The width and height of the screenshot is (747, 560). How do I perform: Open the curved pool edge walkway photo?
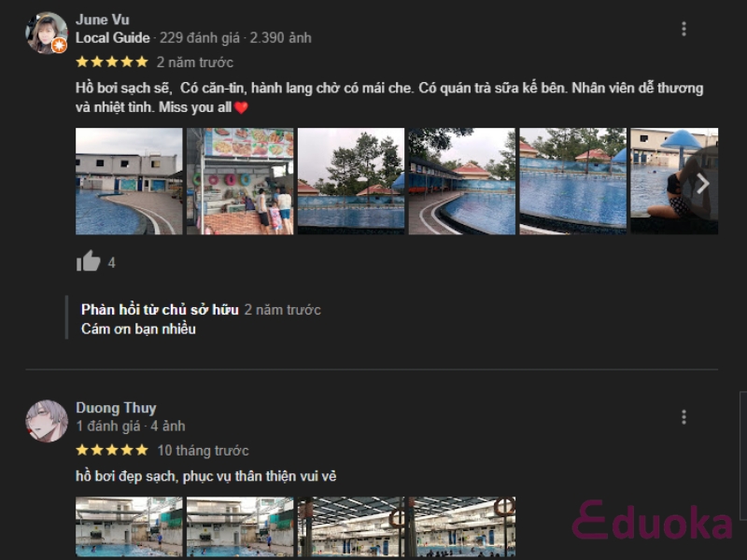tap(462, 181)
